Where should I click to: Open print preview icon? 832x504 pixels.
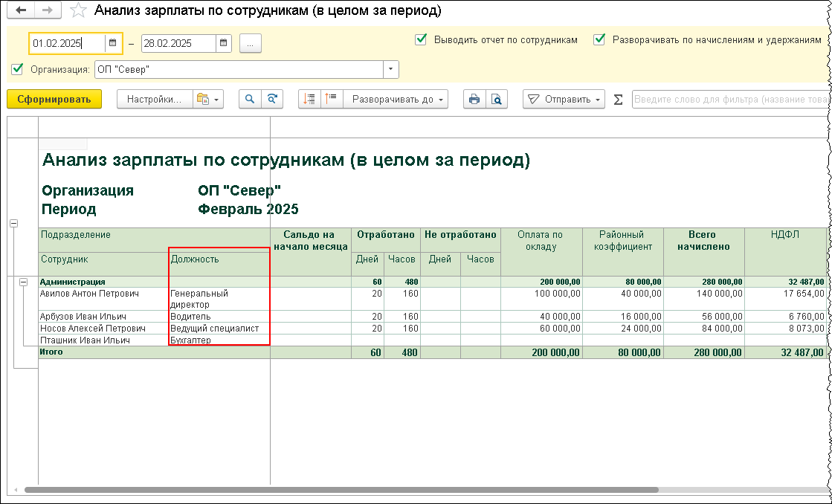pyautogui.click(x=496, y=99)
